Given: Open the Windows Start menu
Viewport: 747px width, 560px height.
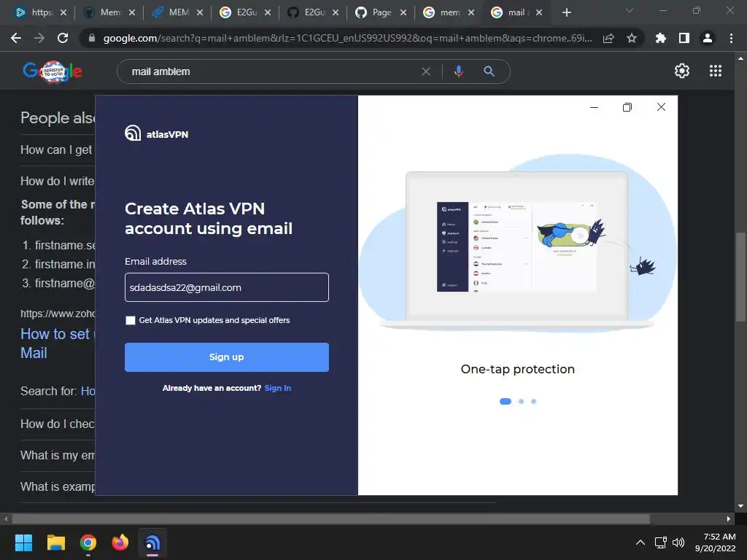Looking at the screenshot, I should 23,542.
